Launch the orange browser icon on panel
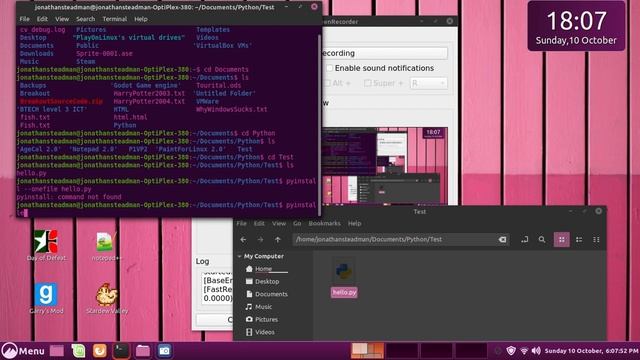The height and width of the screenshot is (360, 640). pos(100,351)
